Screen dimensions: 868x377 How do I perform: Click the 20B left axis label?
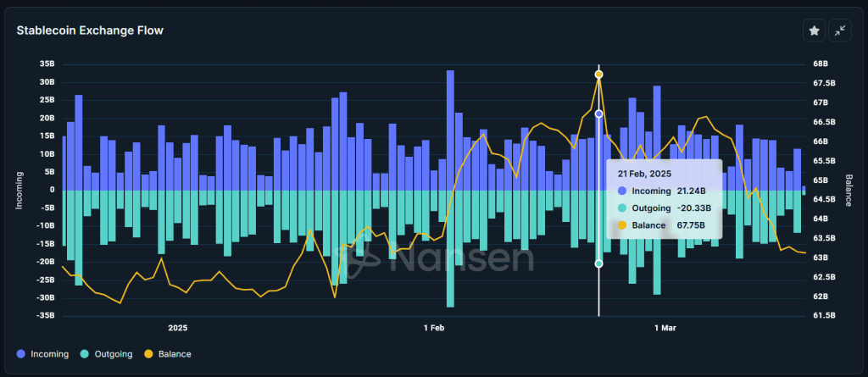pyautogui.click(x=47, y=118)
